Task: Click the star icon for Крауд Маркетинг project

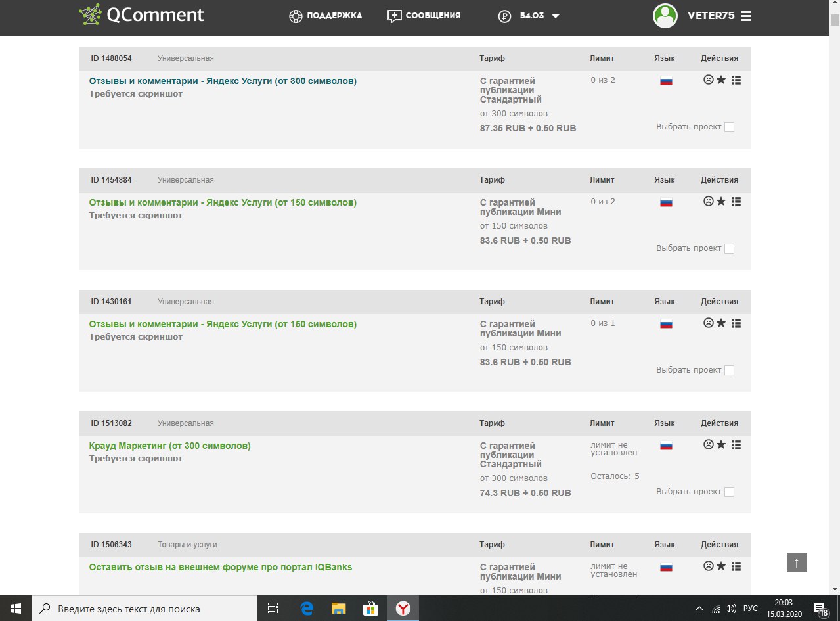Action: [721, 444]
